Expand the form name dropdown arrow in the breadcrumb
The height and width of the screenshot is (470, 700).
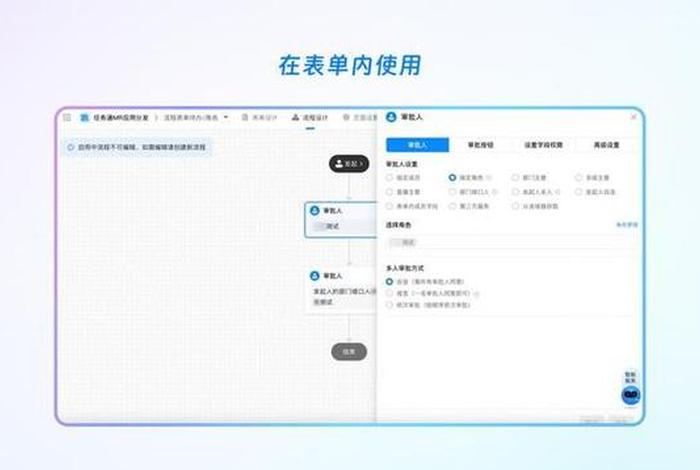(226, 117)
